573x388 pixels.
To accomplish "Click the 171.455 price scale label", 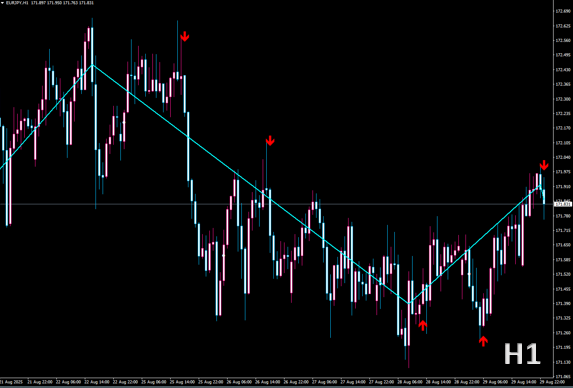I will tap(563, 289).
